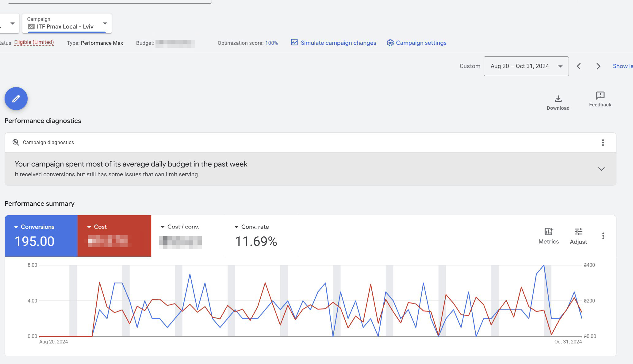
Task: Go to next date range arrow
Action: 598,66
